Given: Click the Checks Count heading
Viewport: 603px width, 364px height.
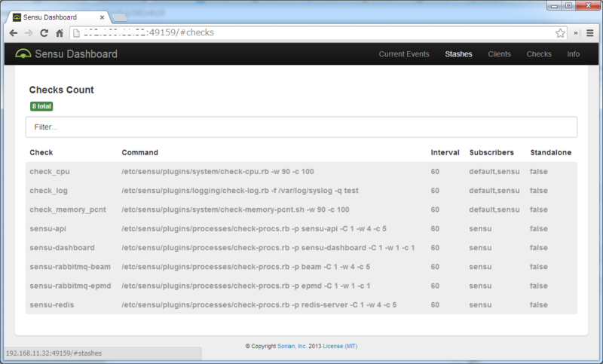Looking at the screenshot, I should tap(62, 90).
